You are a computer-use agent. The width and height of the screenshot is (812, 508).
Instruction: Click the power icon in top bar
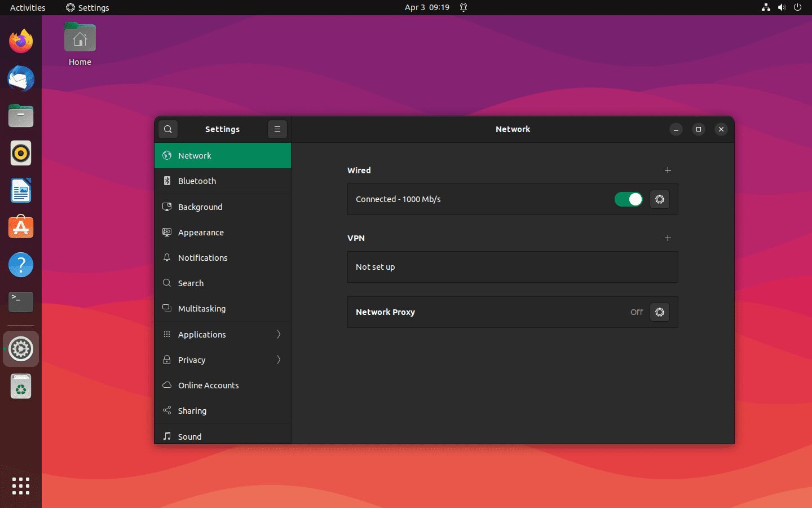797,7
